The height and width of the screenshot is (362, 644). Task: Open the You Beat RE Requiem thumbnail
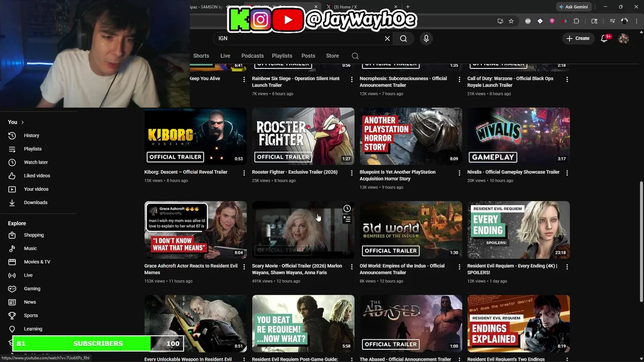coord(303,324)
